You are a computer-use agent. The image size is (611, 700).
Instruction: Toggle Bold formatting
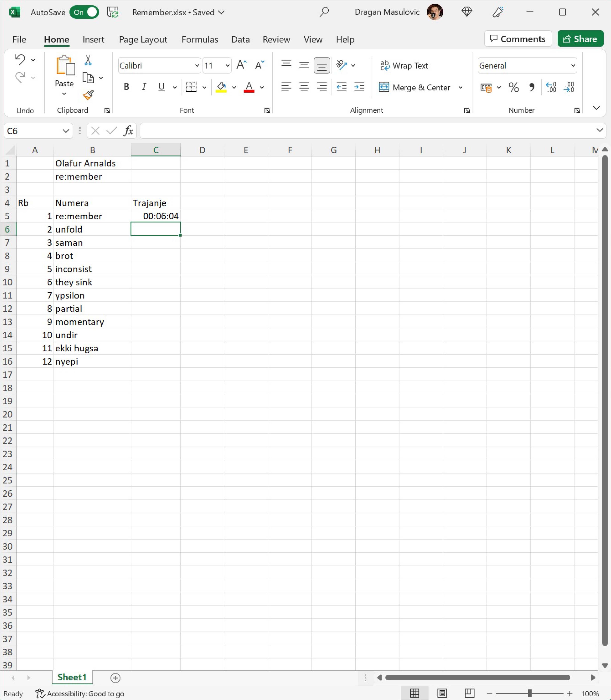pos(126,87)
